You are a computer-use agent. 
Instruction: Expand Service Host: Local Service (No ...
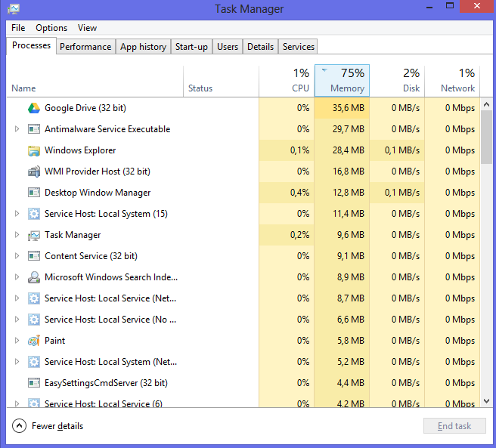[x=17, y=320]
